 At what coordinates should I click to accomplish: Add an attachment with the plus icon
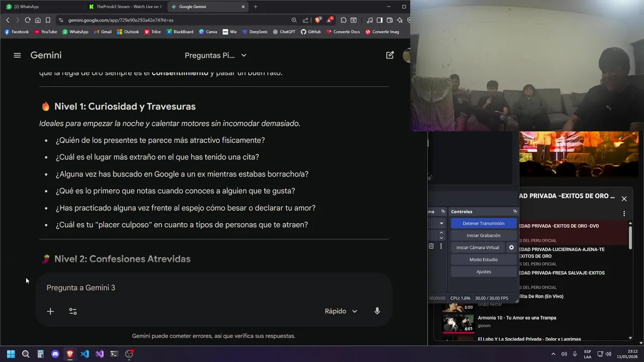50,311
